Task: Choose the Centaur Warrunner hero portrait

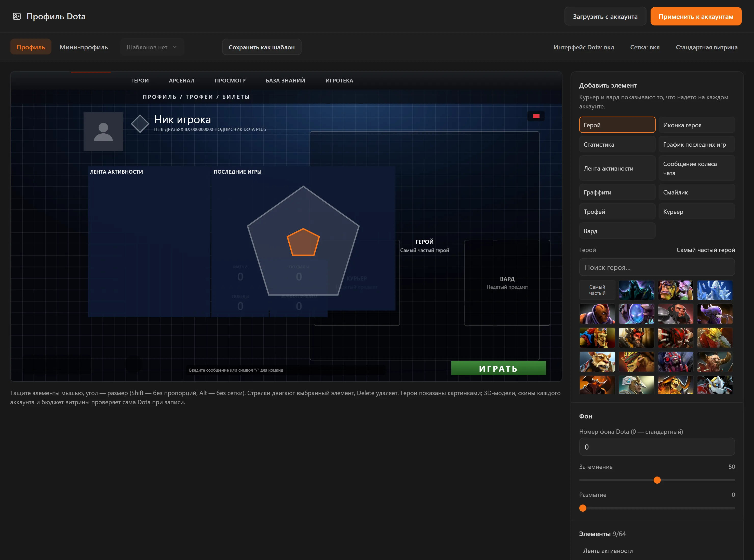Action: click(715, 362)
